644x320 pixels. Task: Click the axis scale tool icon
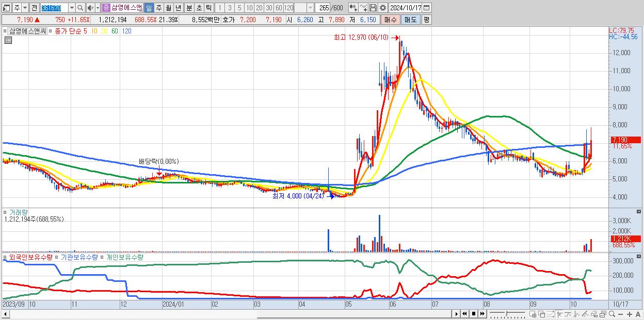(x=559, y=314)
